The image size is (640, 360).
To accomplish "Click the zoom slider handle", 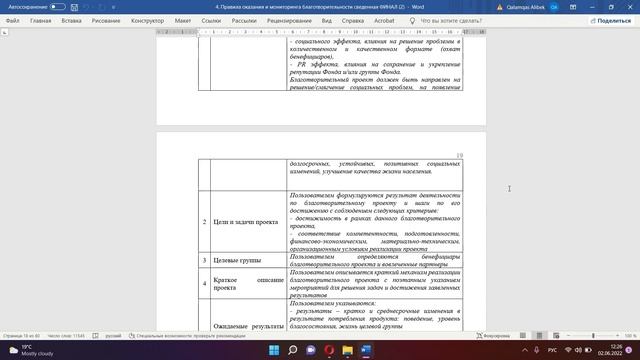I will pos(593,336).
